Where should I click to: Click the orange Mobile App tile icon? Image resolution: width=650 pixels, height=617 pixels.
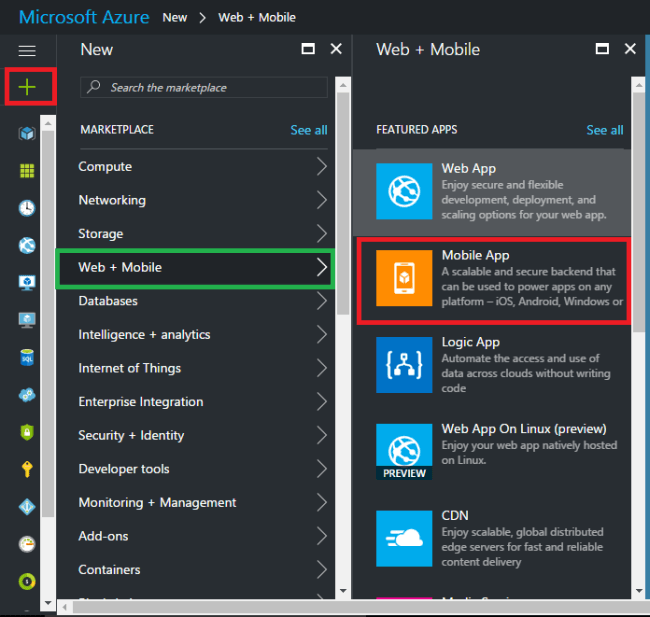[404, 278]
